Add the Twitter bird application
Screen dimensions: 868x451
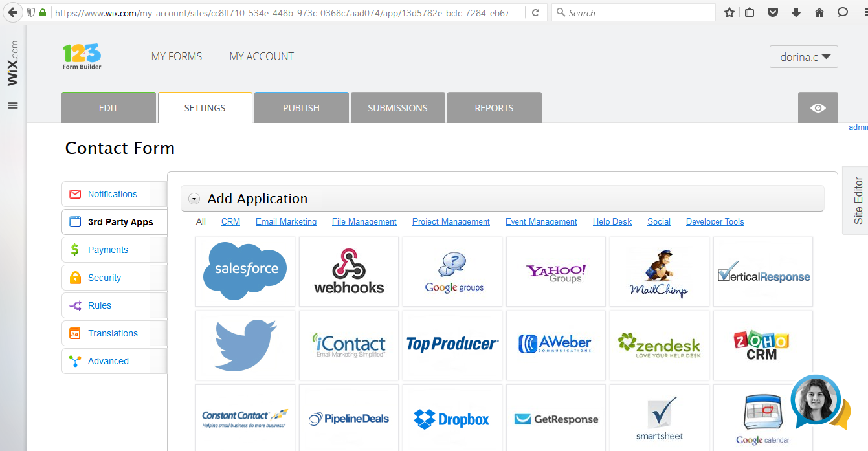click(x=245, y=345)
